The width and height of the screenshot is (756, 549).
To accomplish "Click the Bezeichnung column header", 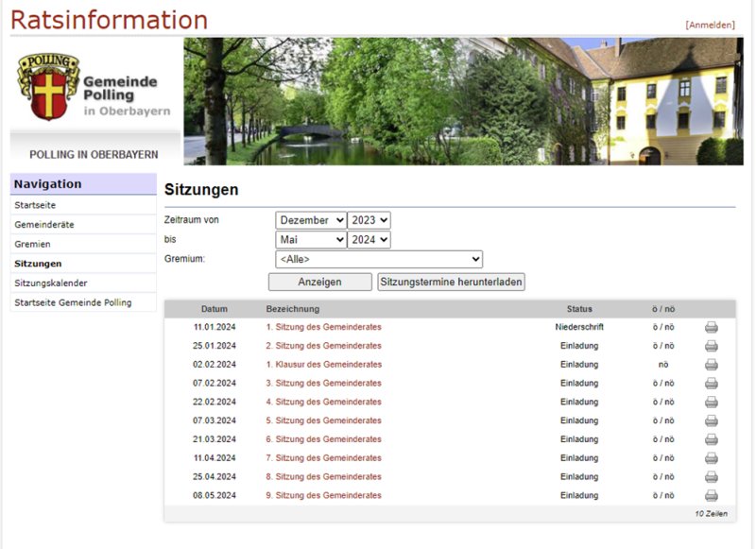I will [x=293, y=309].
